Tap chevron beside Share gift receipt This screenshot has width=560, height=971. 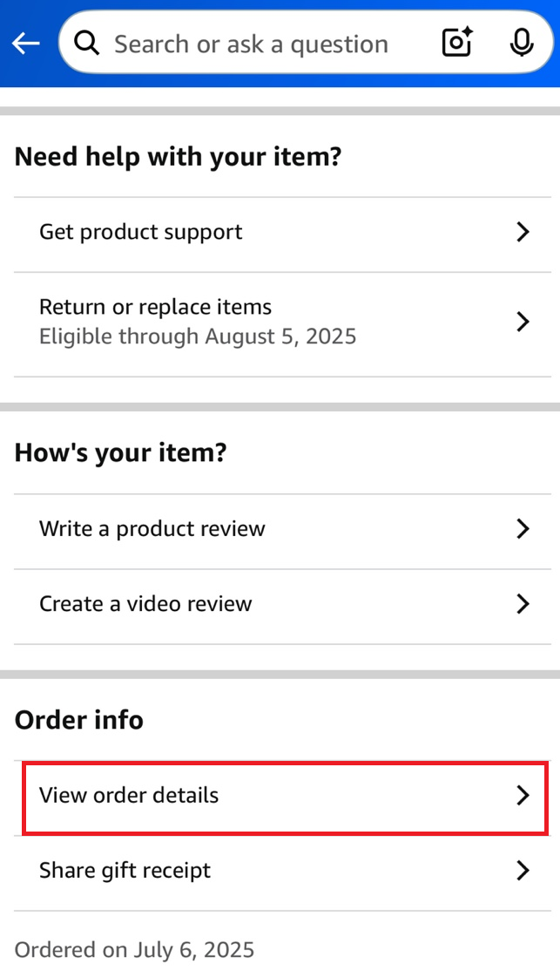[x=523, y=870]
